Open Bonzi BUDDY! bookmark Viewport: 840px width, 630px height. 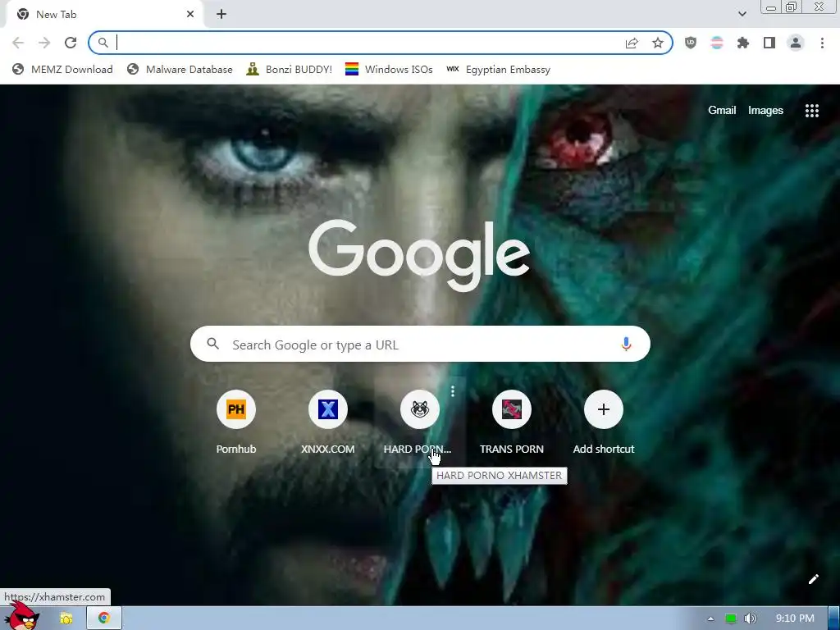[290, 69]
